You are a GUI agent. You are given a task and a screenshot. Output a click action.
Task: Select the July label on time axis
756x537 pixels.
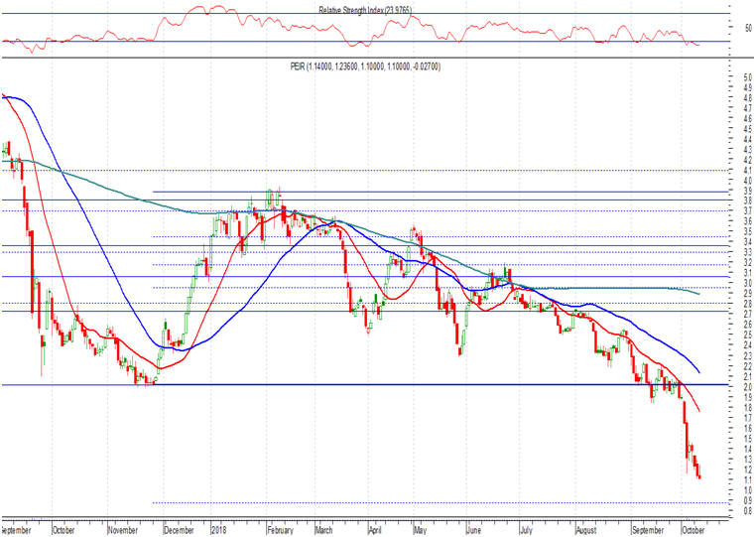click(x=524, y=530)
